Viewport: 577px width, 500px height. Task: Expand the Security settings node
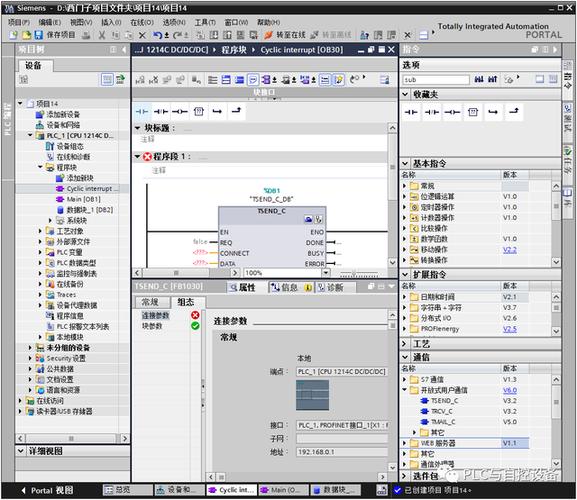click(x=30, y=358)
